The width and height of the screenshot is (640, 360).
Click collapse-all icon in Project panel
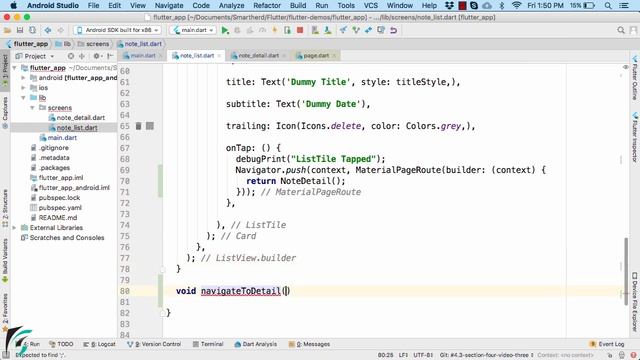(x=82, y=56)
